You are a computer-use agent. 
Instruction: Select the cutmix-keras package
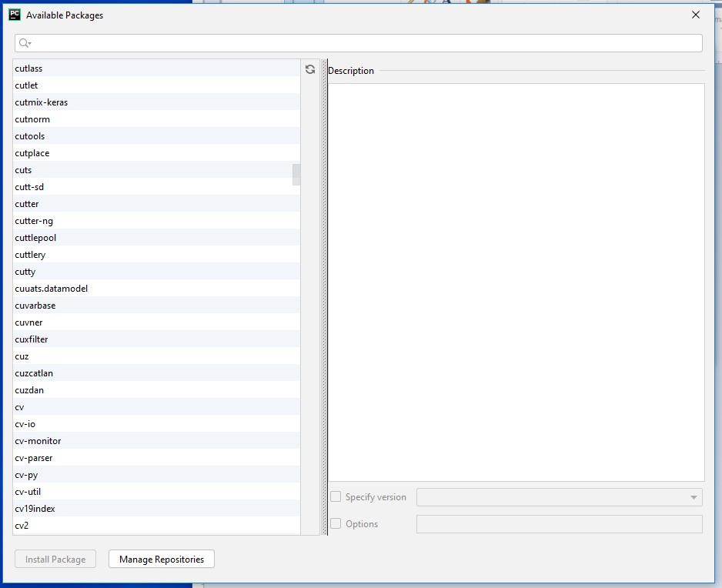pos(42,102)
